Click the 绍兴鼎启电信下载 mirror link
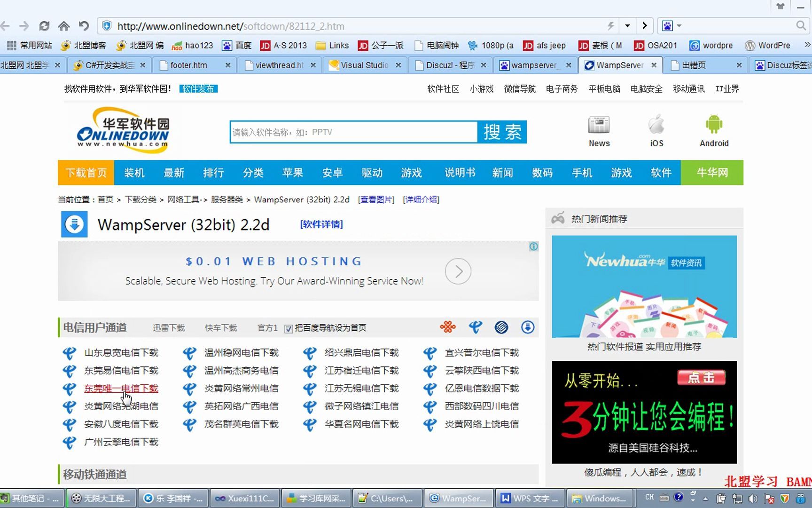This screenshot has height=508, width=812. pos(362,353)
